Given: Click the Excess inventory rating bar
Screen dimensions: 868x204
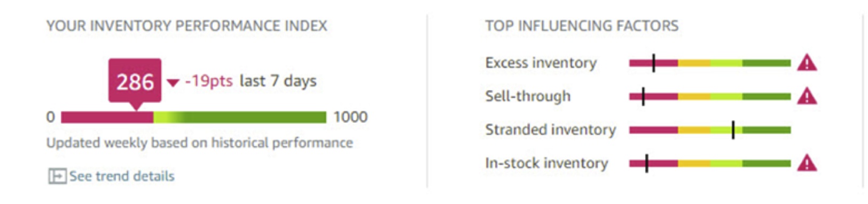Looking at the screenshot, I should coord(710,63).
